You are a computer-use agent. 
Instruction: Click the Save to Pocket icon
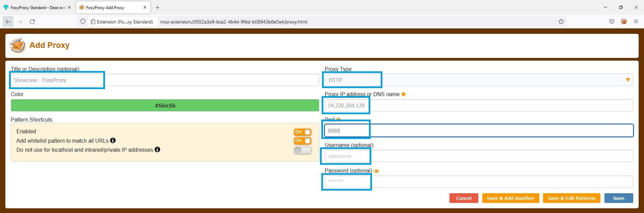[612, 22]
